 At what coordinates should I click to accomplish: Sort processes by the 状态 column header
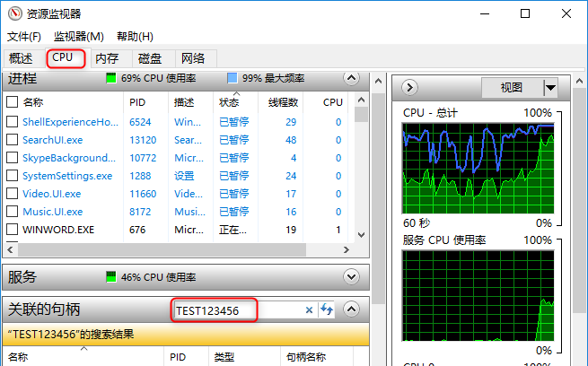(235, 102)
